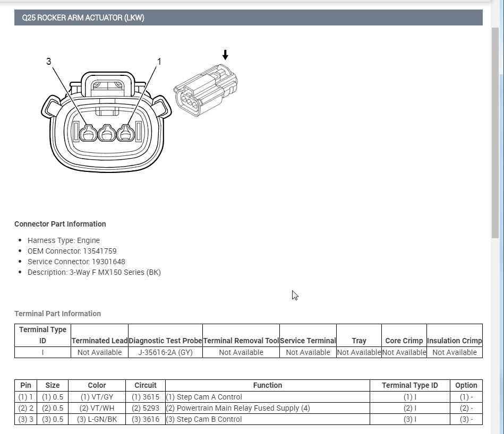Screen dimensions: 504x434
Task: Click pin label 1 on the connector diagram
Action: point(159,62)
